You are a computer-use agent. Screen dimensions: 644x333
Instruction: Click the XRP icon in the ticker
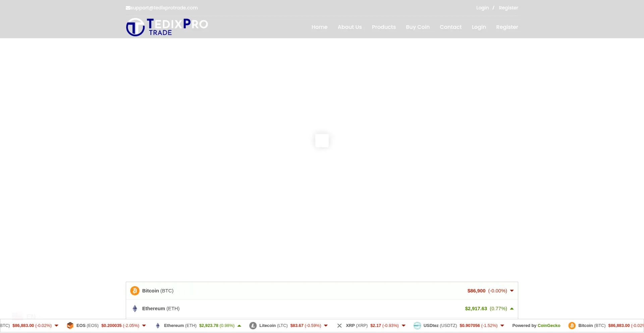coord(339,326)
